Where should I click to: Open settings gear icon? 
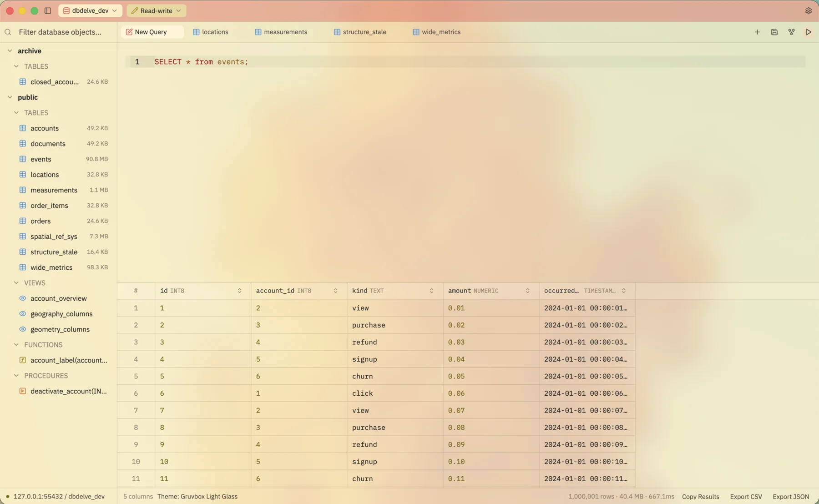(809, 10)
